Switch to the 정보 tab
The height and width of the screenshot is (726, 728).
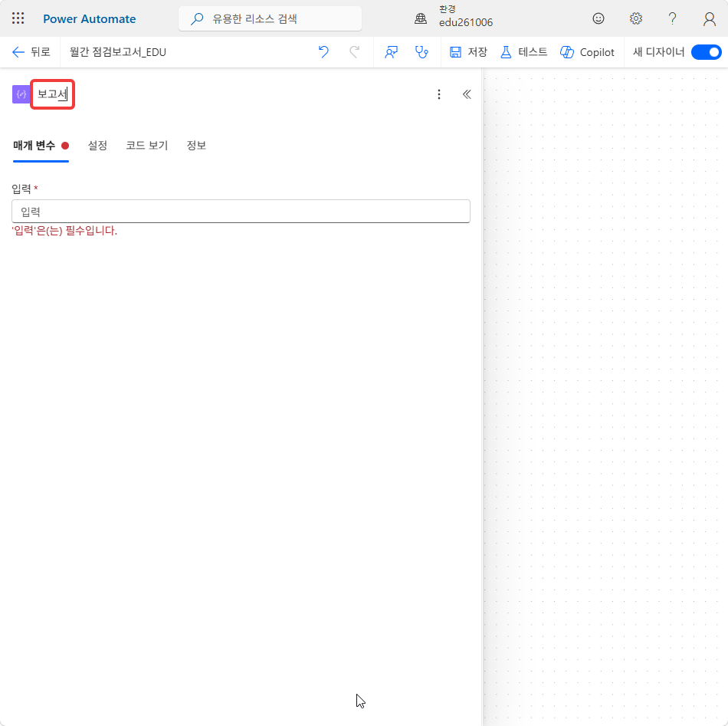(196, 146)
